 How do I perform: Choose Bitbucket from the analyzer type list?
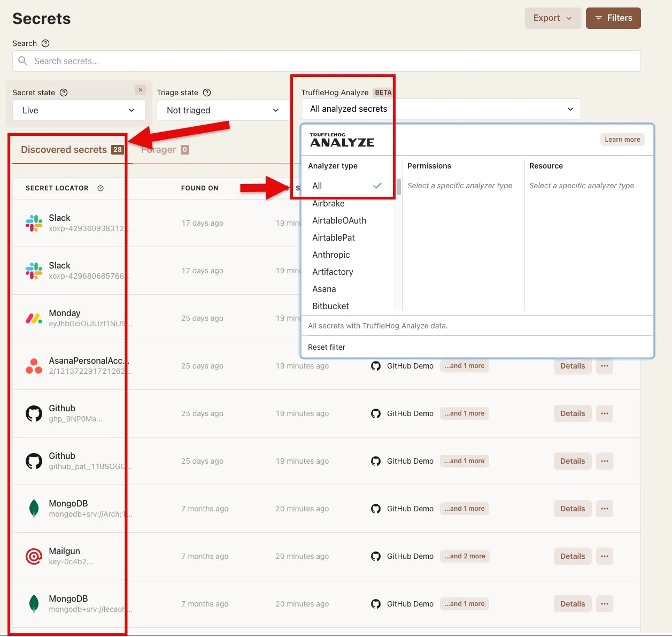[x=330, y=306]
